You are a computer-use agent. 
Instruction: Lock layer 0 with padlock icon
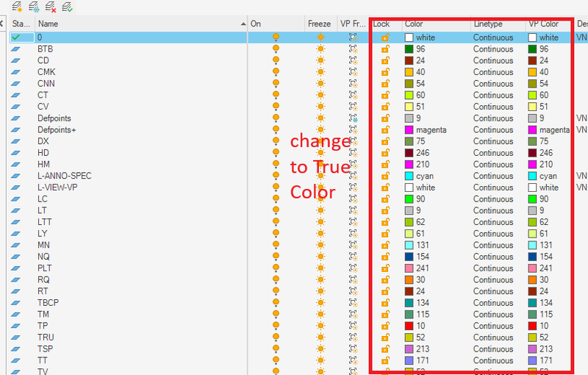point(385,37)
